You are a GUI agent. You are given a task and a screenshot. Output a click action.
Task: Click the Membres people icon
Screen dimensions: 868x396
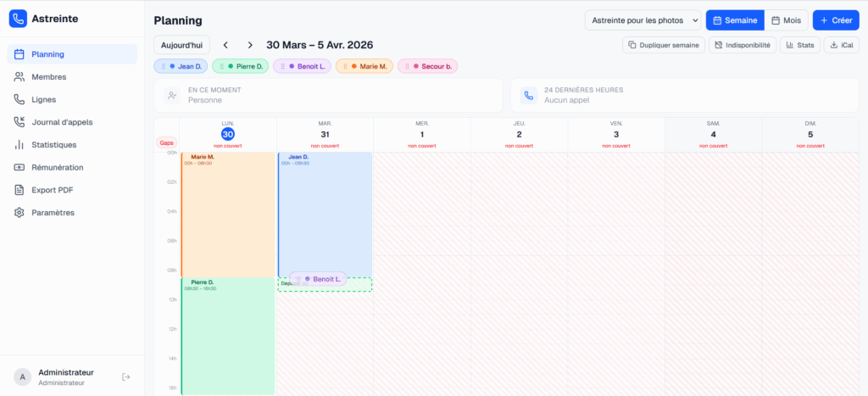[x=19, y=77]
